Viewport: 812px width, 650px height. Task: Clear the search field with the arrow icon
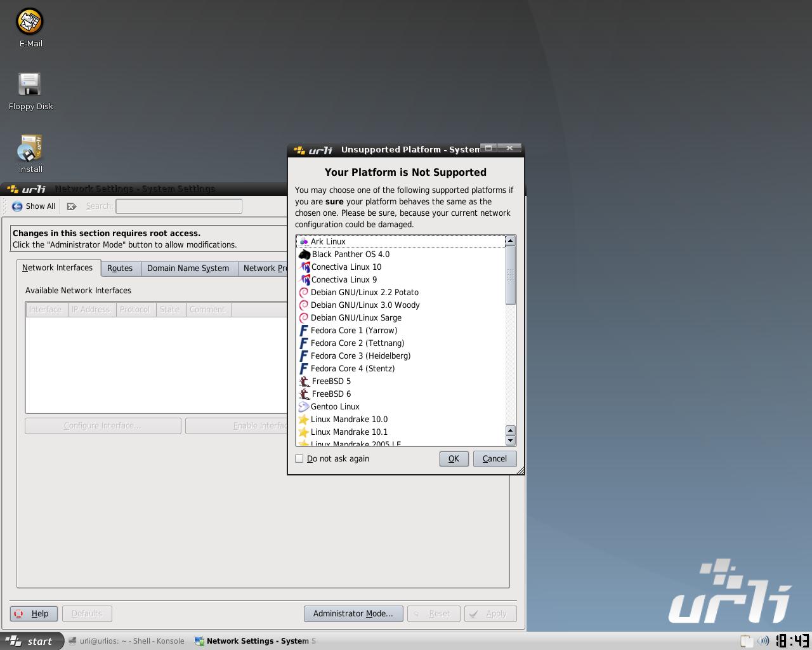click(x=72, y=206)
